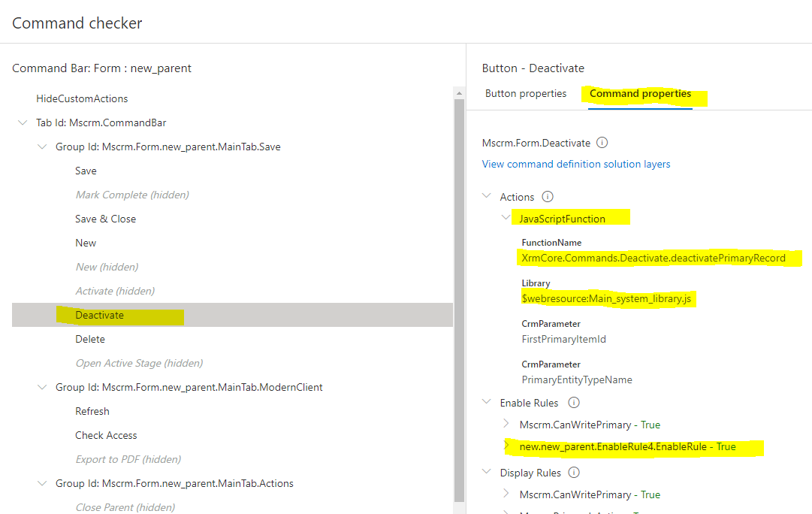Select Save & Close command item

pos(105,219)
